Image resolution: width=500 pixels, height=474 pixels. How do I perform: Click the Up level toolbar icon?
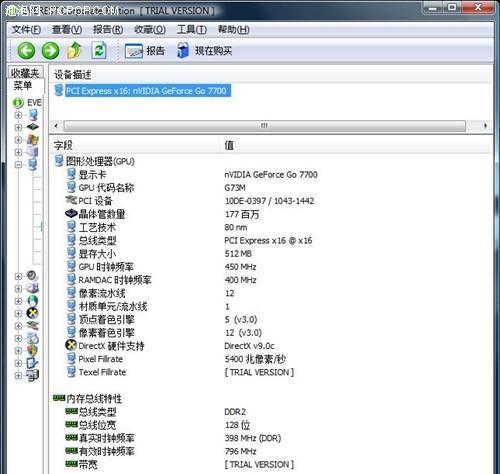point(75,51)
